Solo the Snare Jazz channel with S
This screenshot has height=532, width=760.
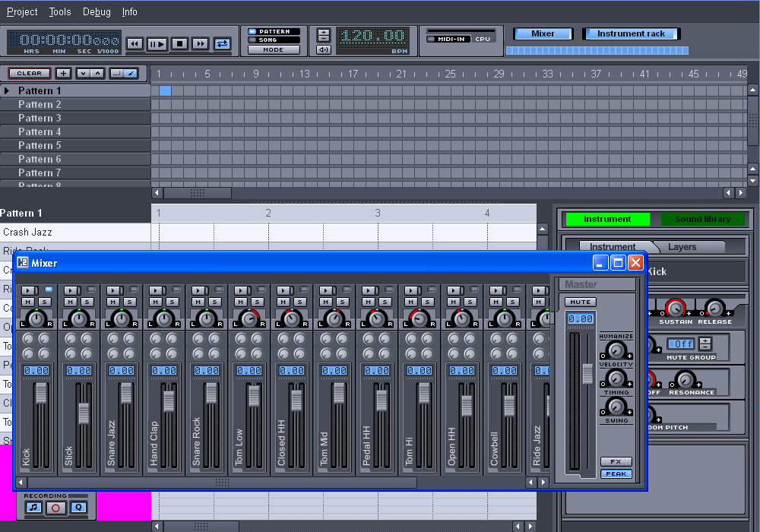click(129, 302)
